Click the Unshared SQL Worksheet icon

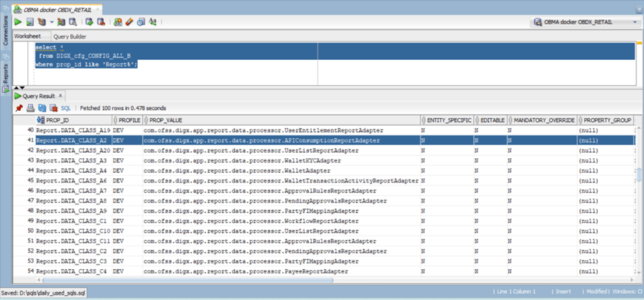coord(118,22)
